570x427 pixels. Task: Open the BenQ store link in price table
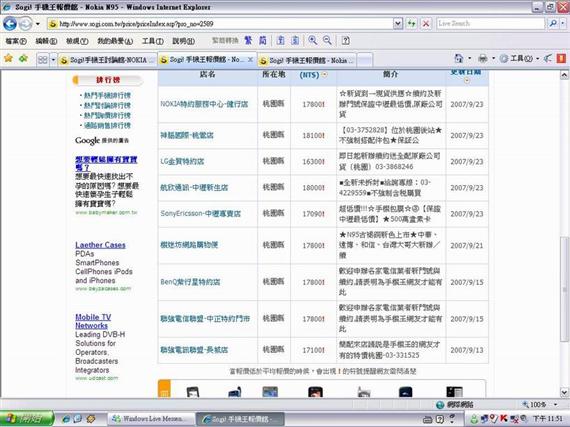point(190,282)
